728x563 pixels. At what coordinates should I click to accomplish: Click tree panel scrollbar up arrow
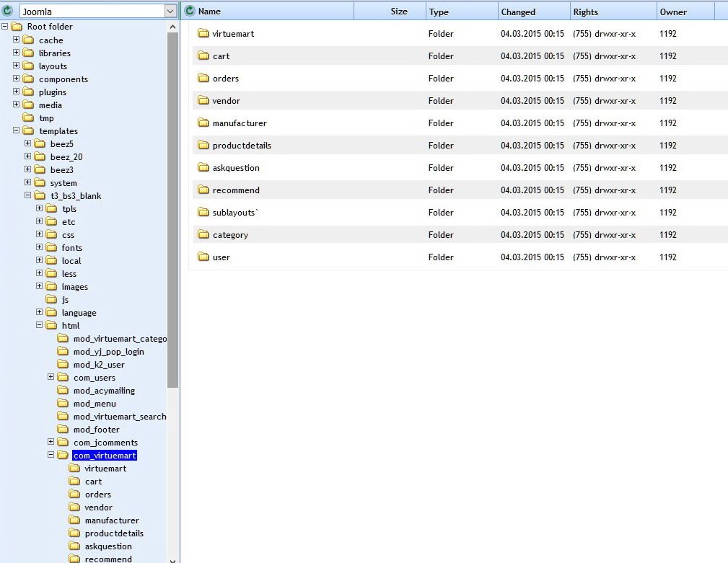[172, 27]
